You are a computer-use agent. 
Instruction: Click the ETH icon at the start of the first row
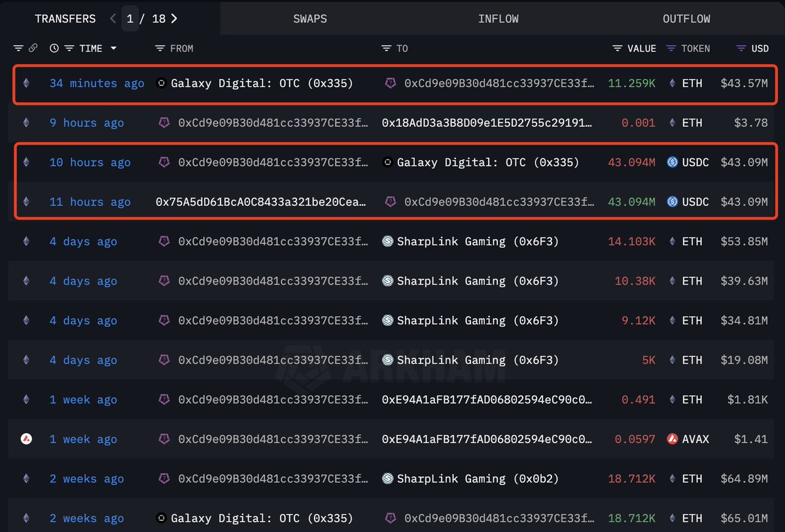26,83
